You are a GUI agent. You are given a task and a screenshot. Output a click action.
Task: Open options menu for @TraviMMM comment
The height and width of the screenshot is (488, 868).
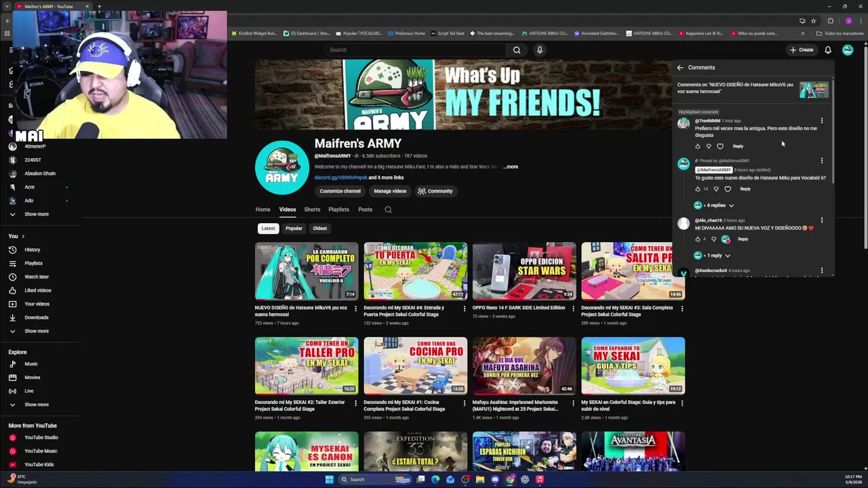point(822,121)
